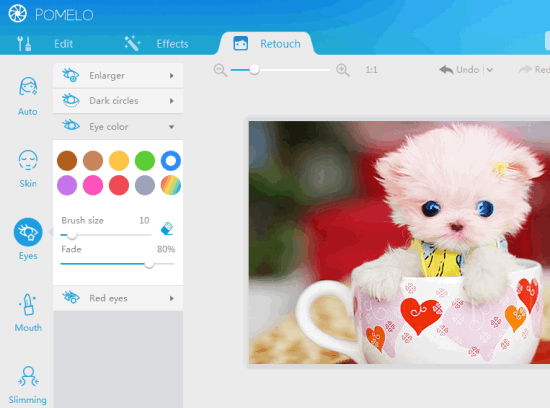
Task: Click the Dark circles label
Action: point(114,101)
